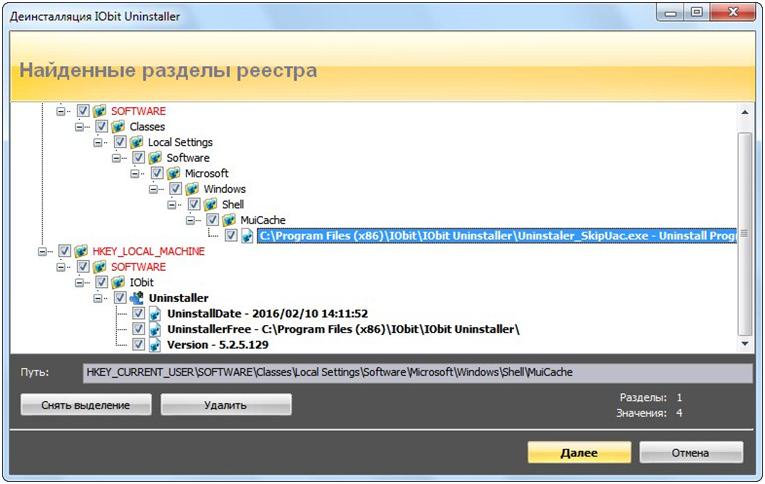765x484 pixels.
Task: Collapse the HKEY_LOCAL_MACHINE node
Action: point(42,252)
